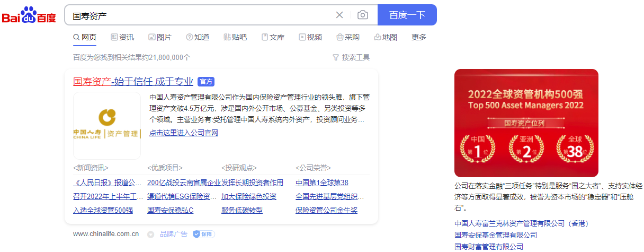Screen dimensions: 644x252
Task: Click the China Life asset management logo thumbnail
Action: (x=106, y=126)
